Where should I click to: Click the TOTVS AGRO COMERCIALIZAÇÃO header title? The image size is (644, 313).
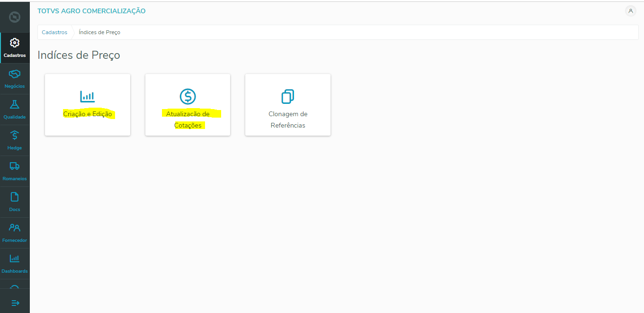(x=91, y=11)
